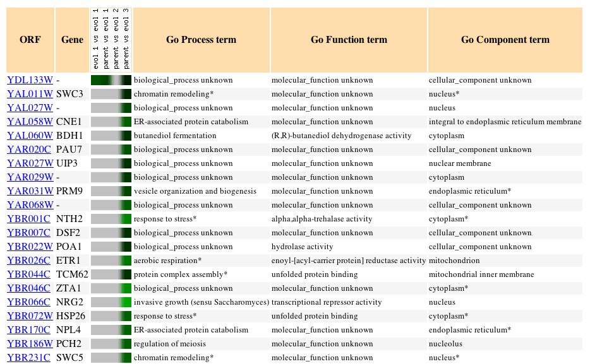Click the ORF column header
Viewport: 590px width, 364px height.
30,40
